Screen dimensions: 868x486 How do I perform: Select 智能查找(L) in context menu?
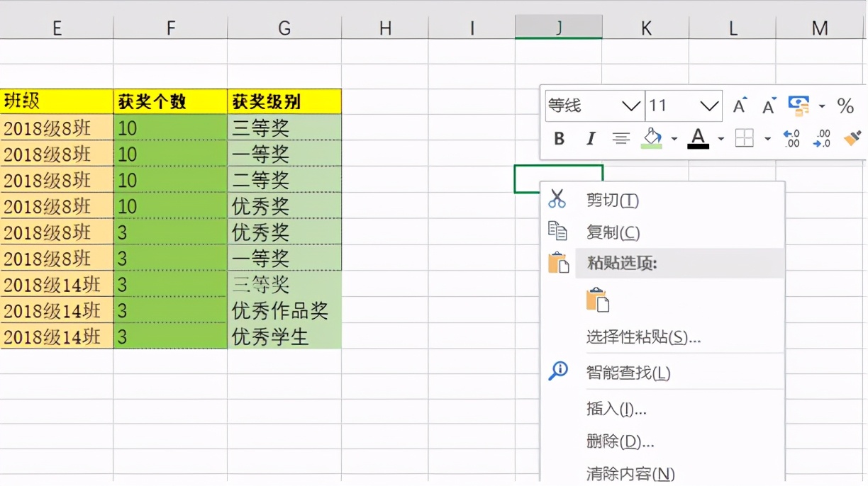tap(663, 372)
